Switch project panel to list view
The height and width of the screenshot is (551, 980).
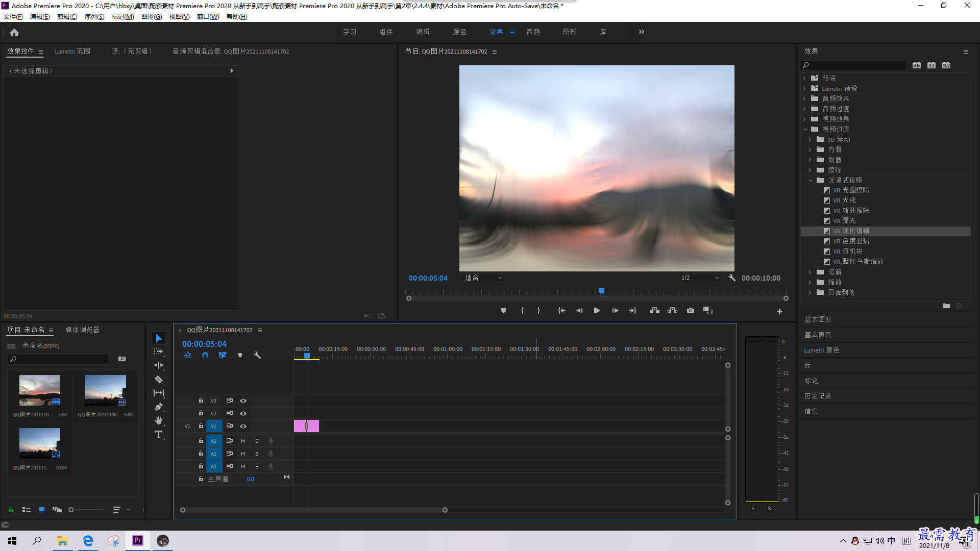(x=27, y=510)
